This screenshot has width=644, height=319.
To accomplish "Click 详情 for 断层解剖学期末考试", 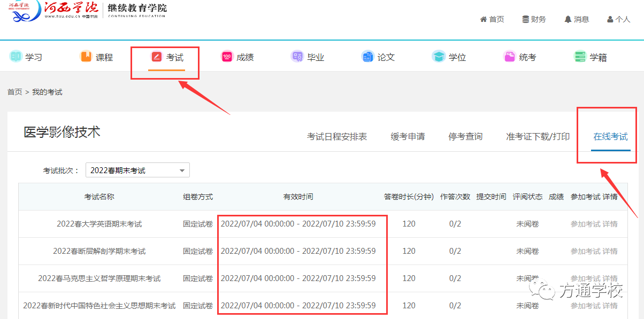I will tap(610, 251).
